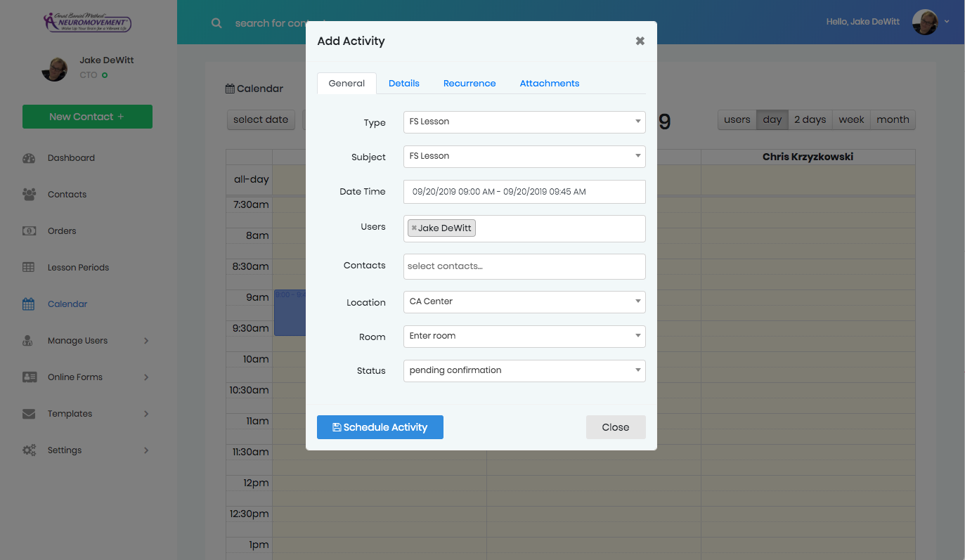Switch calendar to week view
Image resolution: width=965 pixels, height=560 pixels.
point(851,119)
